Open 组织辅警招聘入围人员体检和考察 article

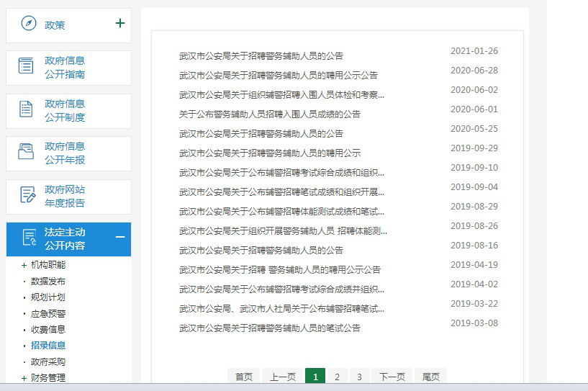(281, 94)
